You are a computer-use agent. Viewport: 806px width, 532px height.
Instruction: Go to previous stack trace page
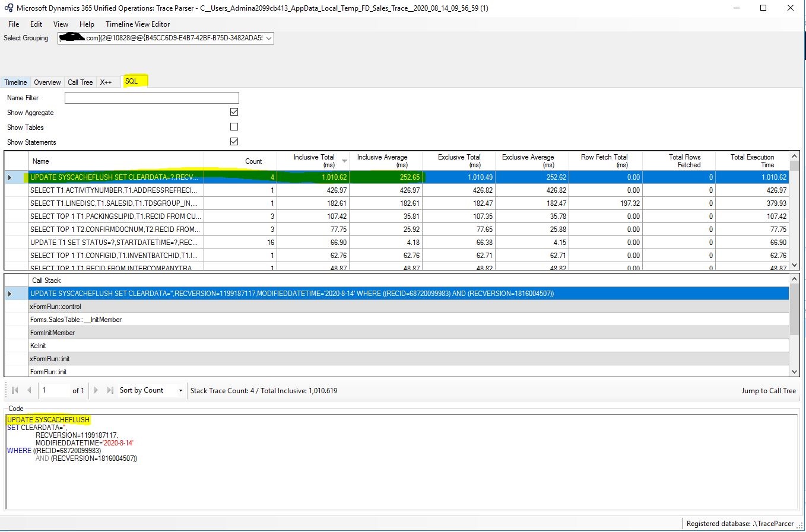tap(29, 390)
